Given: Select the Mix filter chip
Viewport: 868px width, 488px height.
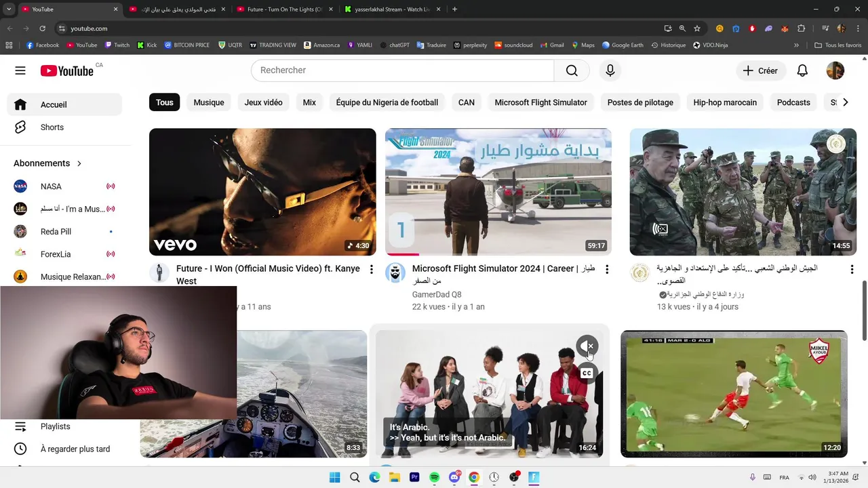Looking at the screenshot, I should pyautogui.click(x=309, y=102).
